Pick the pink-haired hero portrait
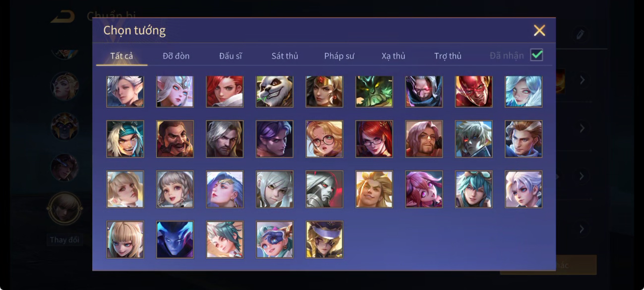644x290 pixels. pyautogui.click(x=424, y=189)
